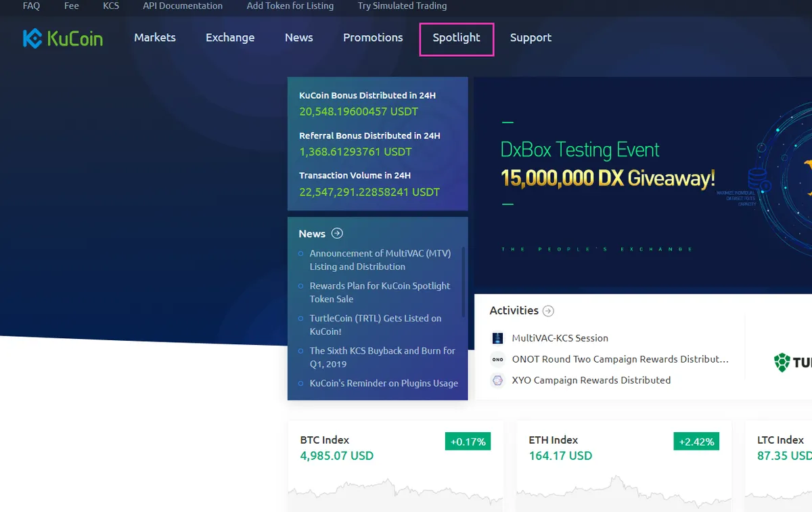The width and height of the screenshot is (812, 512).
Task: Click the green turtle logo
Action: 782,363
